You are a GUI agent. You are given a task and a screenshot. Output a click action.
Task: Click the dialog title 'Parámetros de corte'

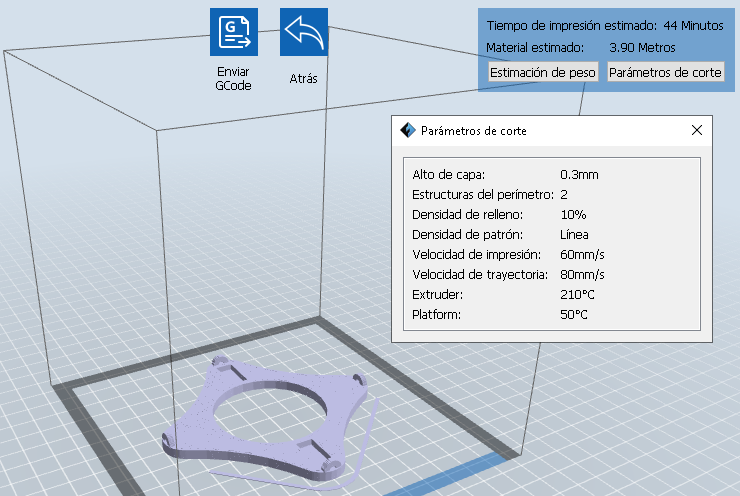(x=473, y=131)
